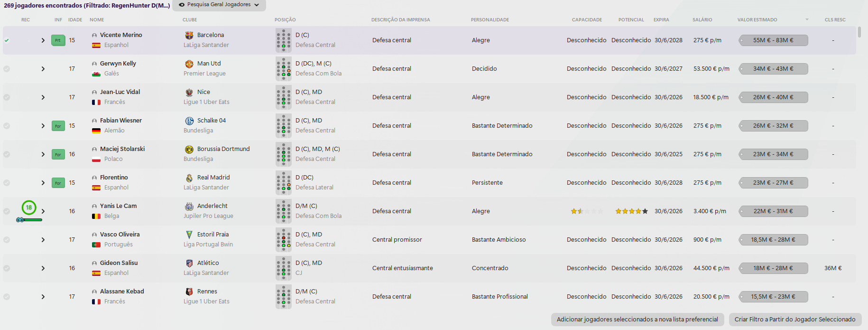Click Yanis Le Cam's scouting progress bar
The image size is (868, 330).
tap(29, 220)
